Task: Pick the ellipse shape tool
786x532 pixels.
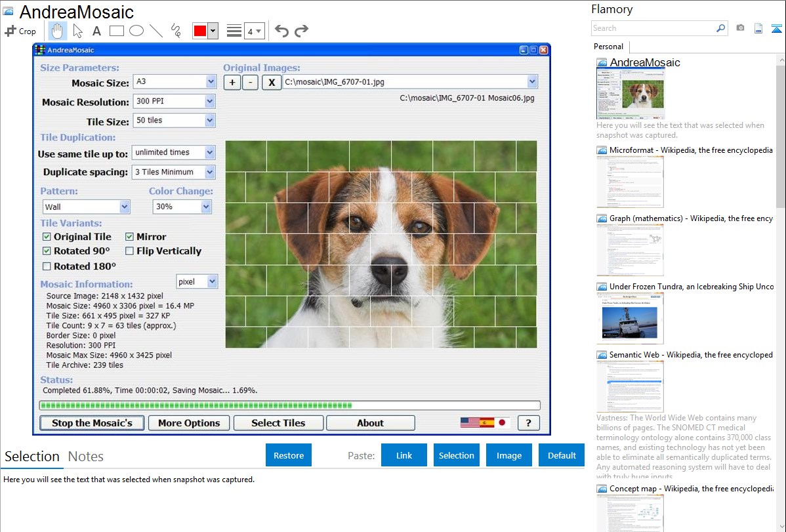Action: 136,31
